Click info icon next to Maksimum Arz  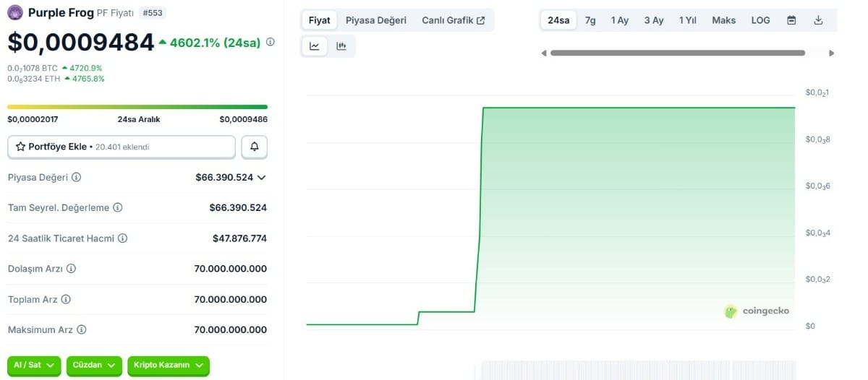pyautogui.click(x=81, y=329)
